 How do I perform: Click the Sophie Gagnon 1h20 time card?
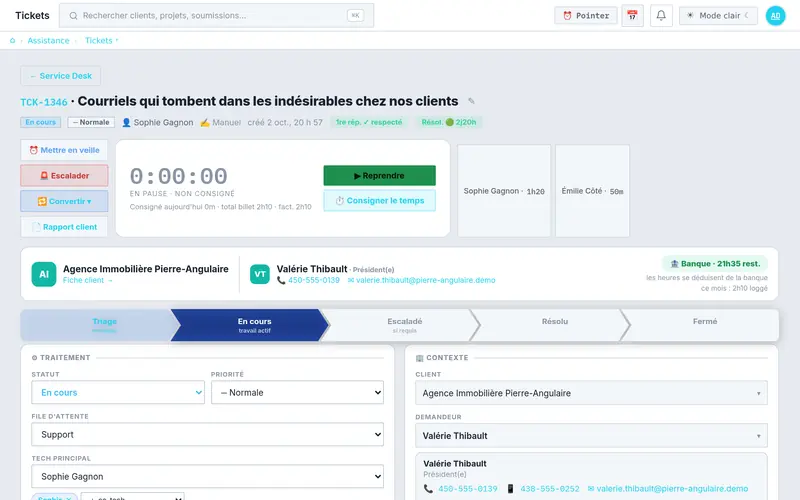point(504,191)
